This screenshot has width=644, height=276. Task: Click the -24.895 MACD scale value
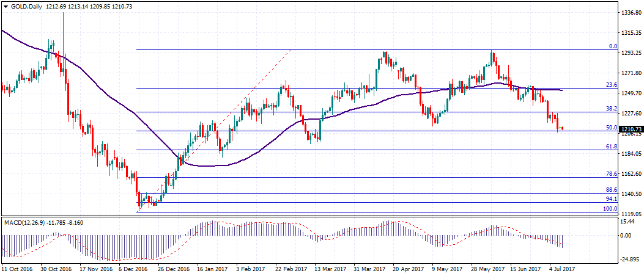click(629, 258)
